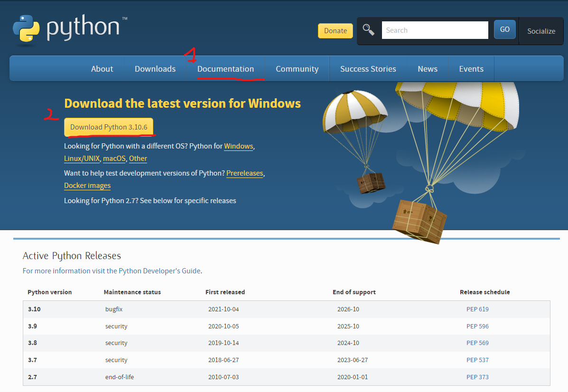Click the 2025-10 end of support
The height and width of the screenshot is (392, 568).
point(348,326)
